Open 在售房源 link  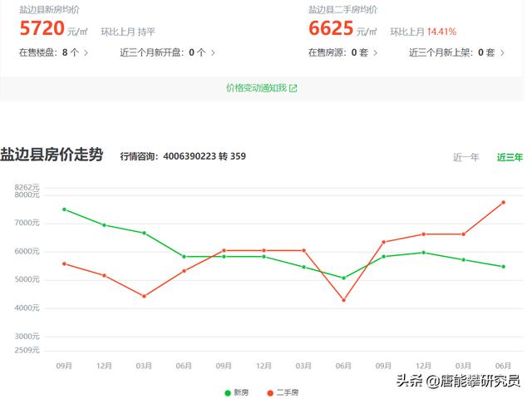(342, 52)
